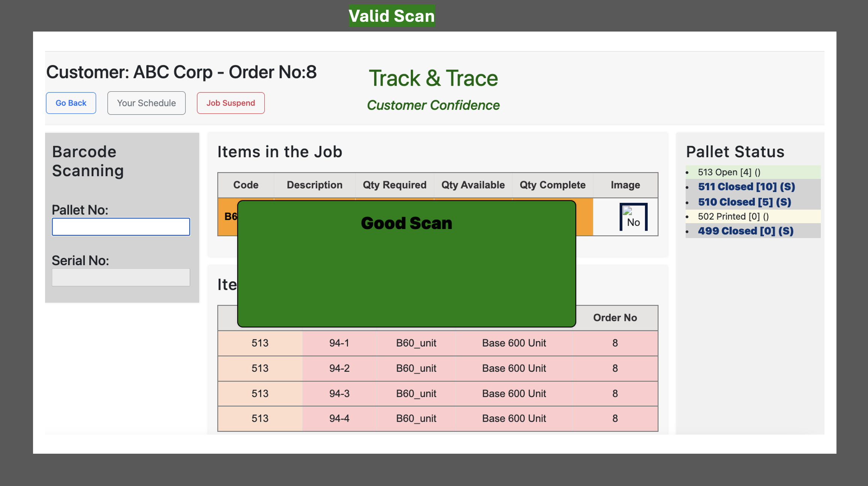
Task: Open pallet 511 Closed [10] link
Action: [x=746, y=187]
